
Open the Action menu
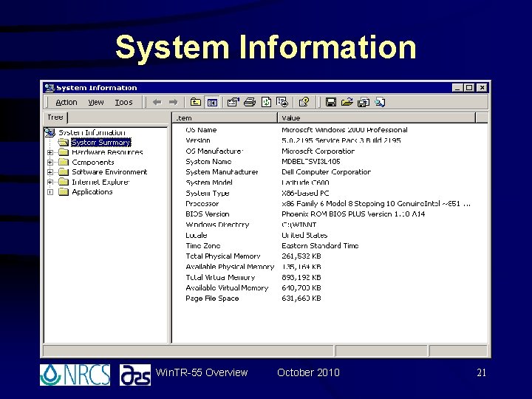tap(66, 102)
